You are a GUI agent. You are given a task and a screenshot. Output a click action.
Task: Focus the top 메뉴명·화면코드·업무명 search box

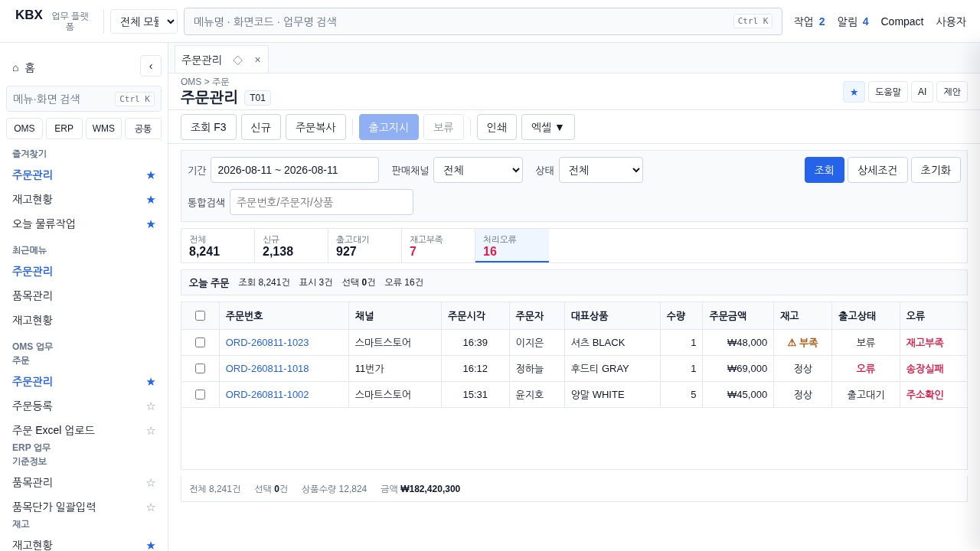tap(483, 21)
